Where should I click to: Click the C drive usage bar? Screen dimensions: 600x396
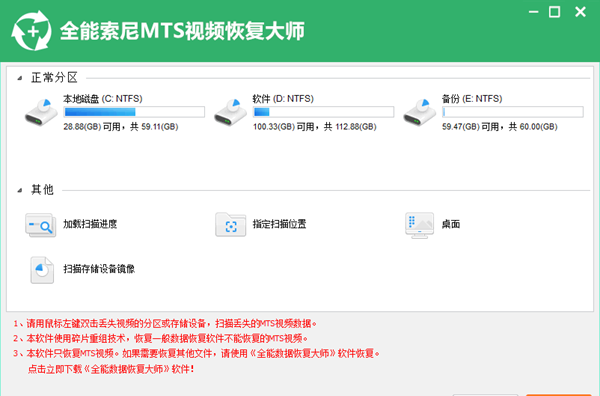[x=134, y=112]
